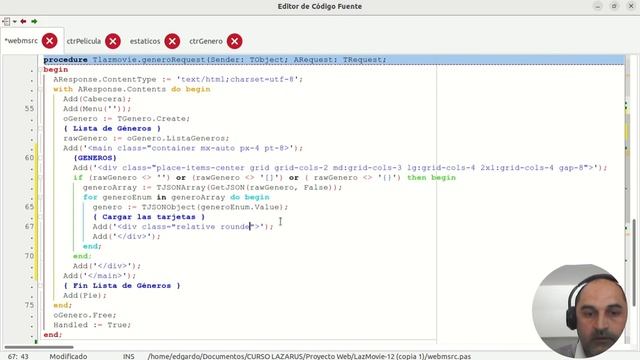640x360 pixels.
Task: Click the INS insert mode indicator
Action: [x=129, y=356]
